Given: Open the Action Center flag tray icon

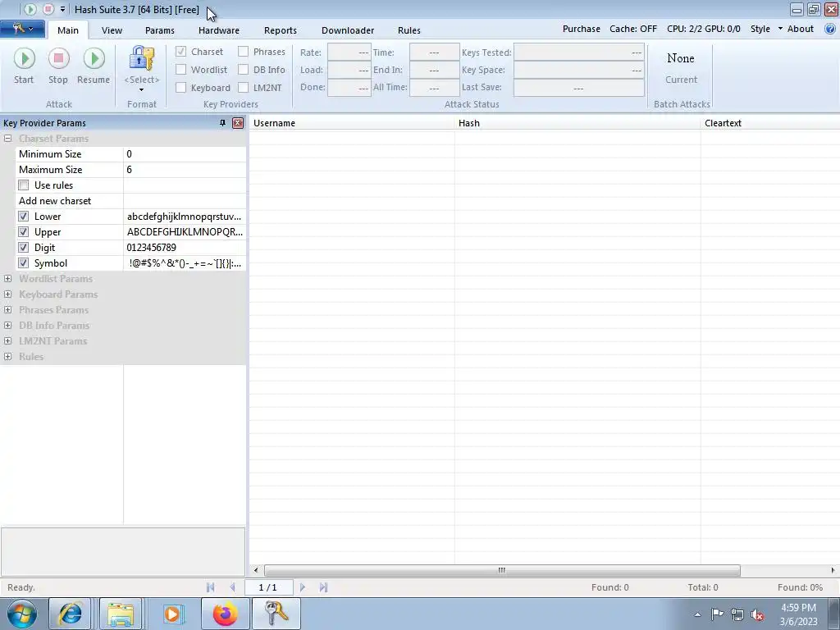Looking at the screenshot, I should pos(717,614).
